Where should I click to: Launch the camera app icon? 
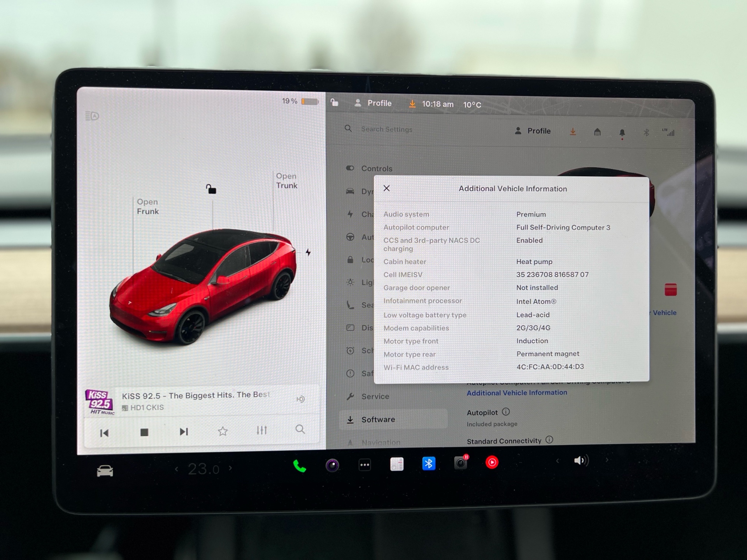[332, 465]
